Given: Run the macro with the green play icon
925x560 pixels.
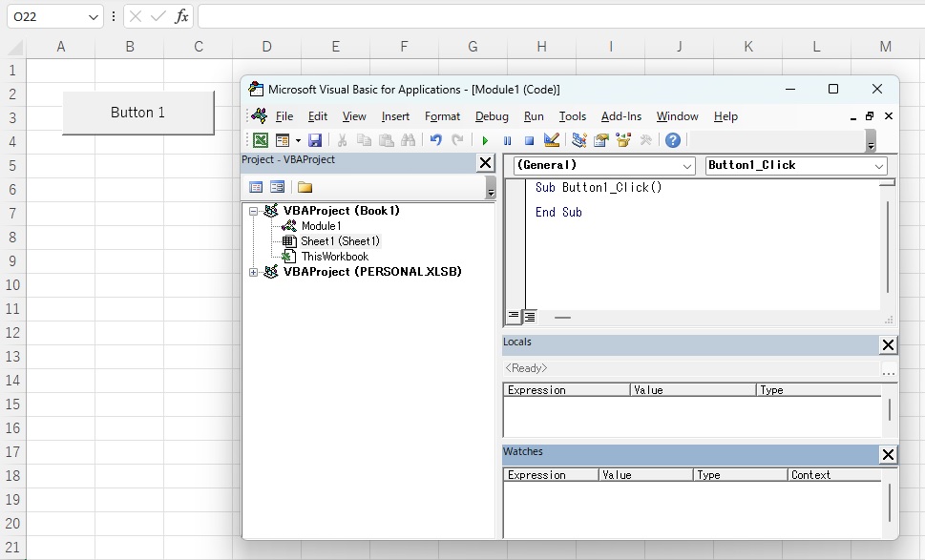Looking at the screenshot, I should [x=485, y=140].
